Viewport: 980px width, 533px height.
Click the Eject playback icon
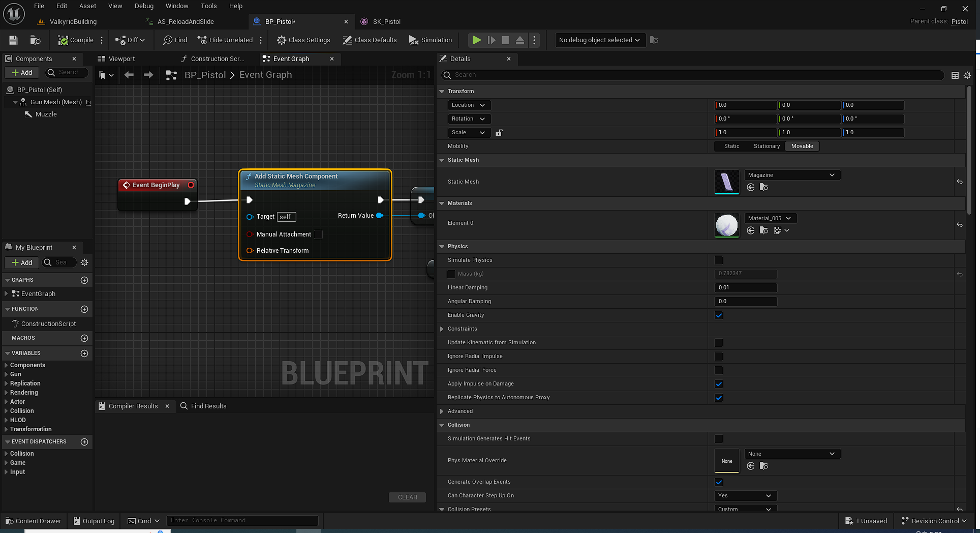click(x=520, y=40)
